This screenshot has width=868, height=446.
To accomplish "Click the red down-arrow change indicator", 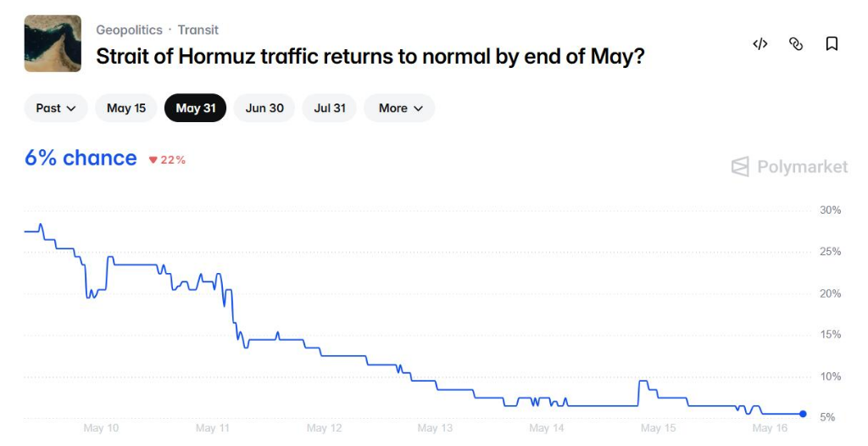I will [x=153, y=160].
